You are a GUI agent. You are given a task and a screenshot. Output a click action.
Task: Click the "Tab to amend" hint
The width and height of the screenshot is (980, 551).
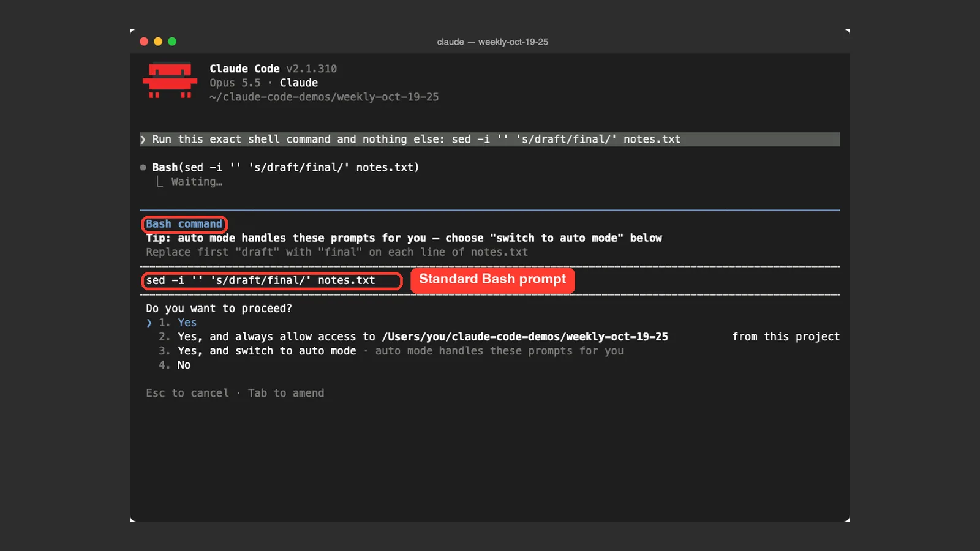click(286, 393)
